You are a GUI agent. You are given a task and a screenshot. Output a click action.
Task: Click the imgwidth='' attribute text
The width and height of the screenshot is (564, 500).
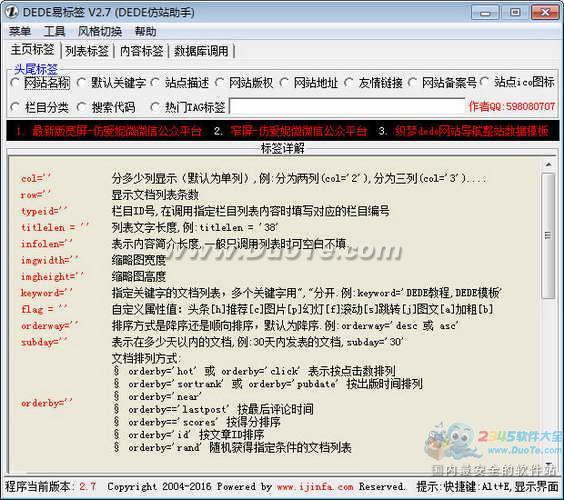click(x=50, y=260)
